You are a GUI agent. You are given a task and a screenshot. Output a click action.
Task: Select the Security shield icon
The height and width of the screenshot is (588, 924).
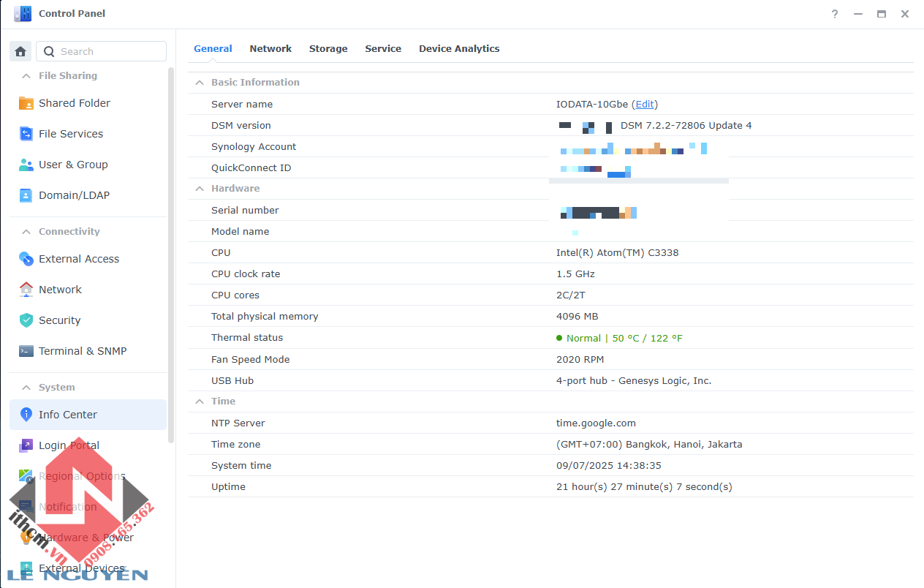[x=26, y=320]
